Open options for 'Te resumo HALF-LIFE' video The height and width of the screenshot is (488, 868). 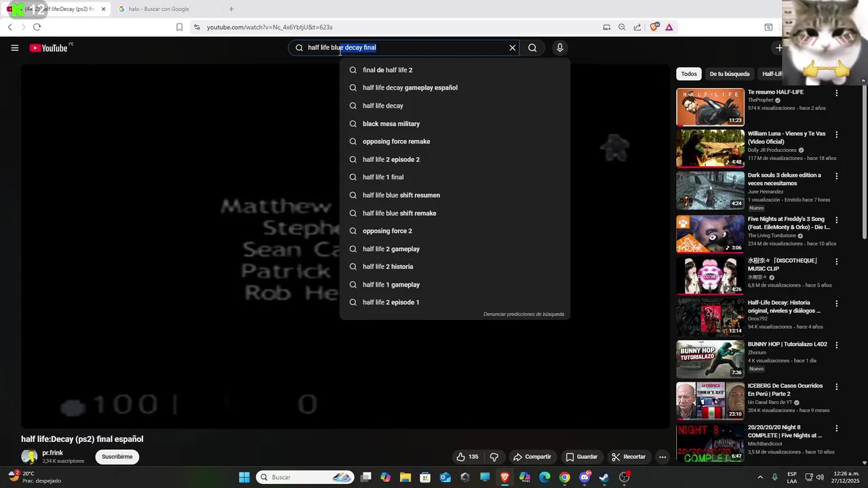pos(836,93)
